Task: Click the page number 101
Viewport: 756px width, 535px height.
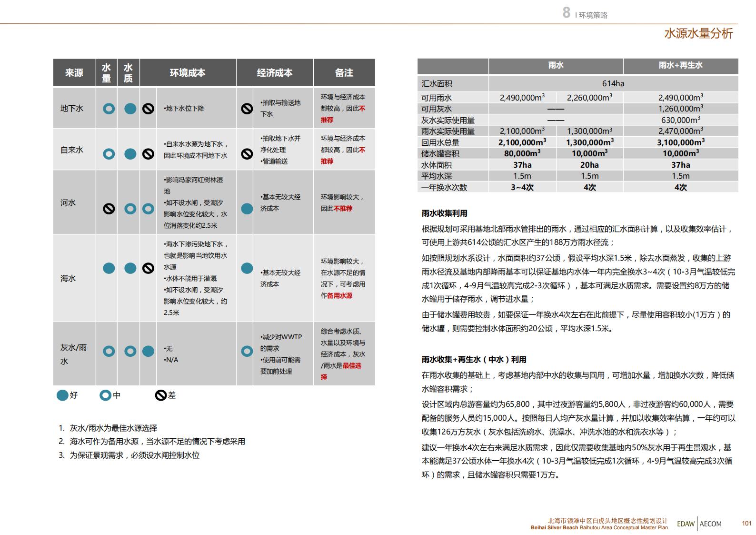Action: (746, 523)
